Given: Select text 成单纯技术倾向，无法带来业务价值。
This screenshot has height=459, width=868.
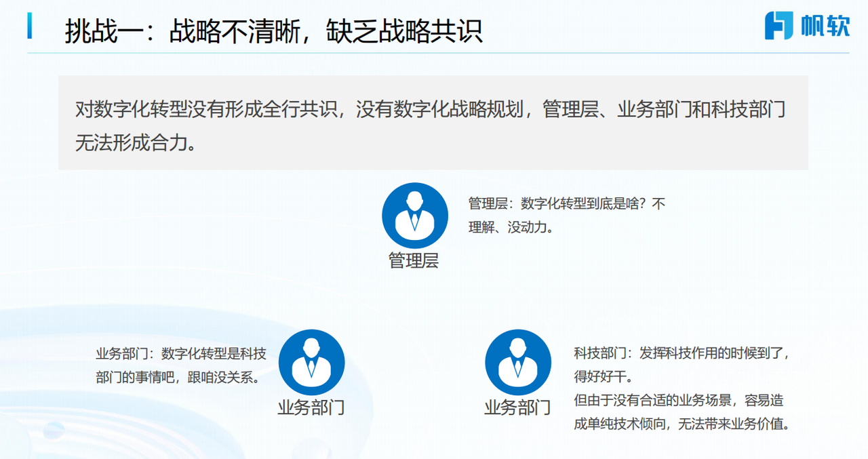Looking at the screenshot, I should [683, 424].
